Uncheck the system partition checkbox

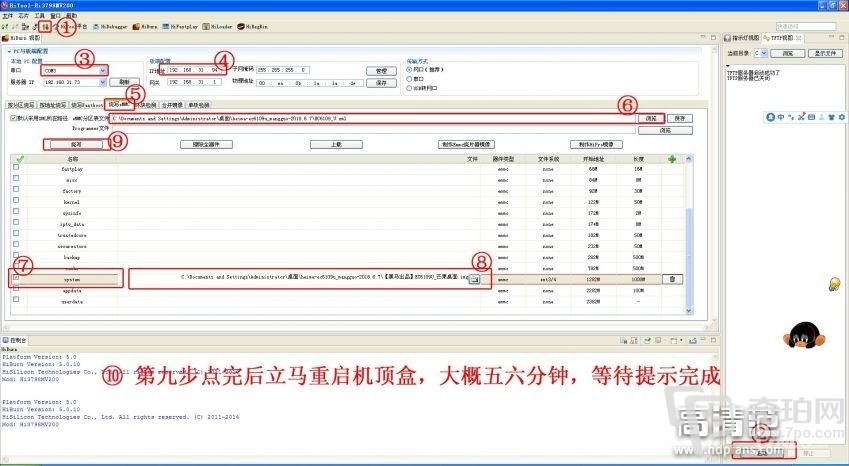[x=16, y=278]
